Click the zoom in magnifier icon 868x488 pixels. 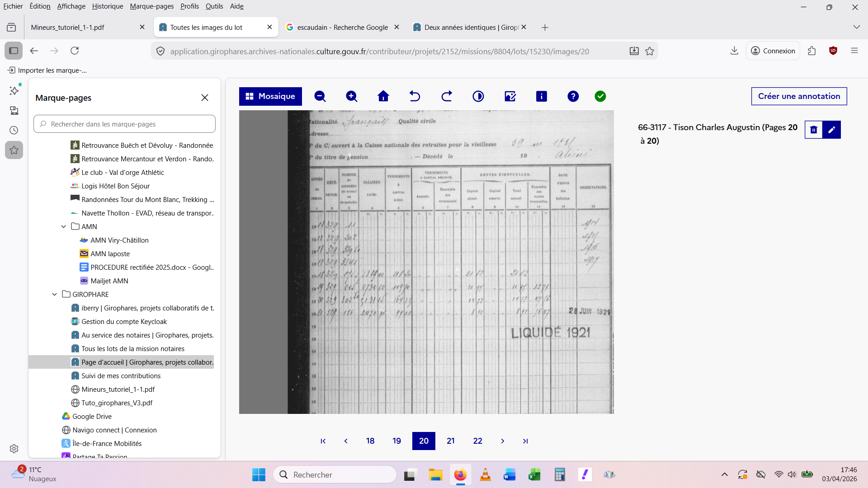point(352,96)
